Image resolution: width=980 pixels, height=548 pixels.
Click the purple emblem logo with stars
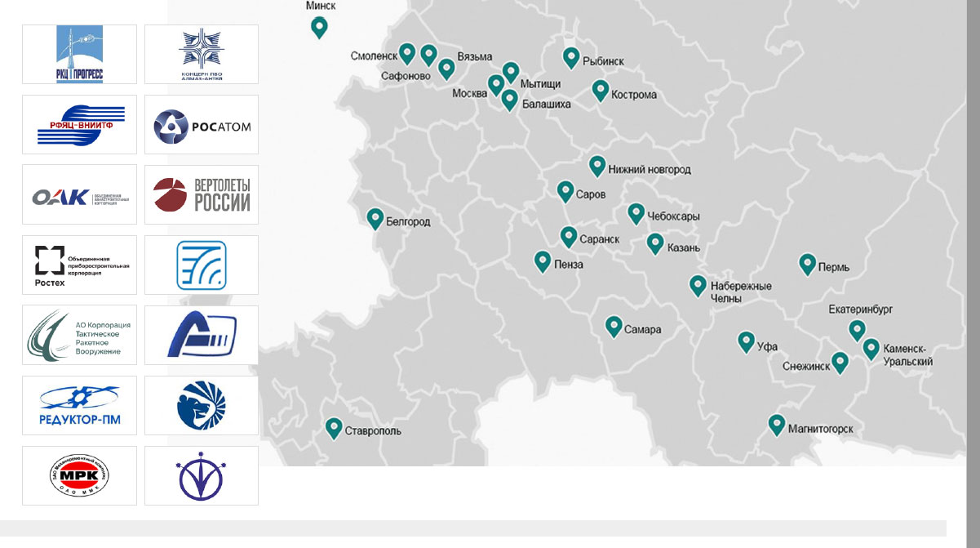coord(202,475)
